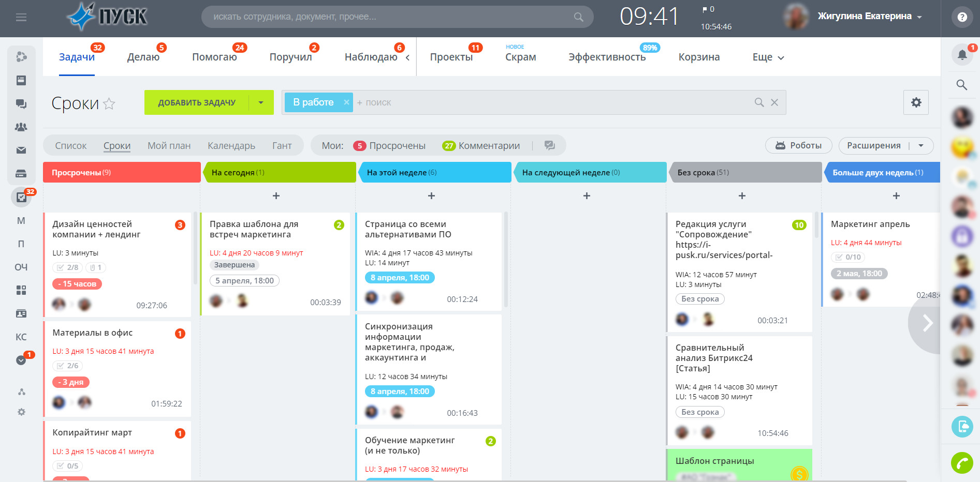Viewport: 980px width, 482px height.
Task: Open the task Маркетинг апрель
Action: pyautogui.click(x=870, y=224)
